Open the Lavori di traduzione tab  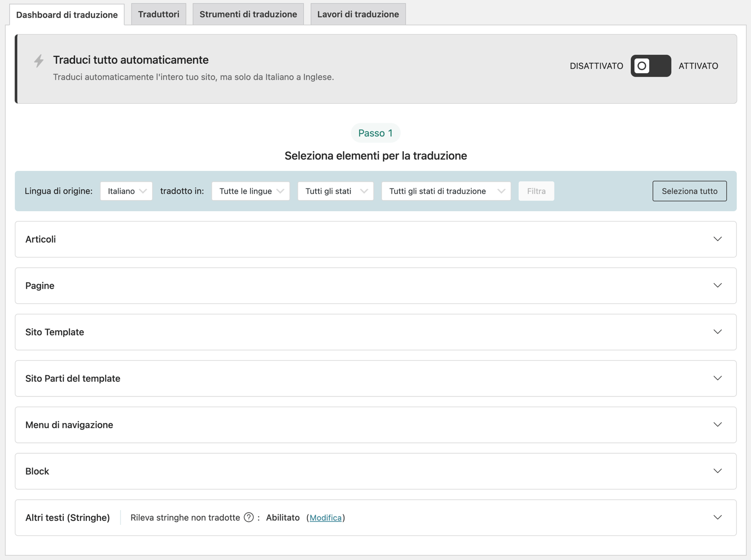(358, 14)
